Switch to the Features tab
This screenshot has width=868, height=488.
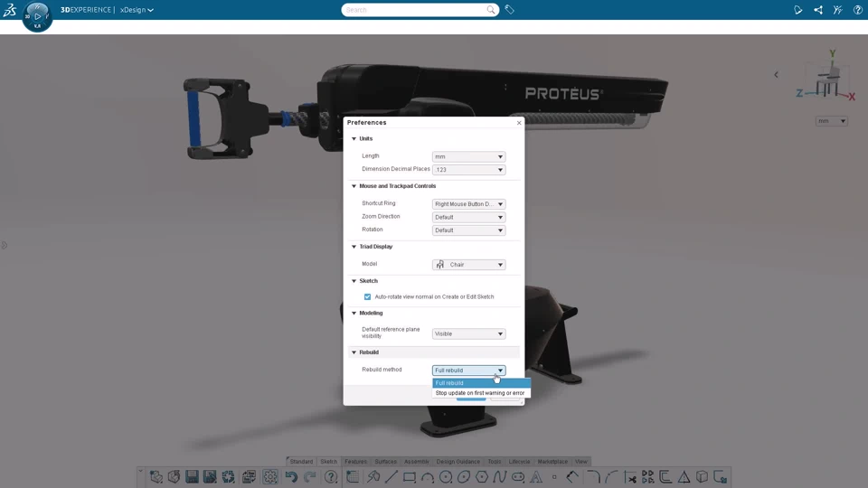tap(355, 462)
